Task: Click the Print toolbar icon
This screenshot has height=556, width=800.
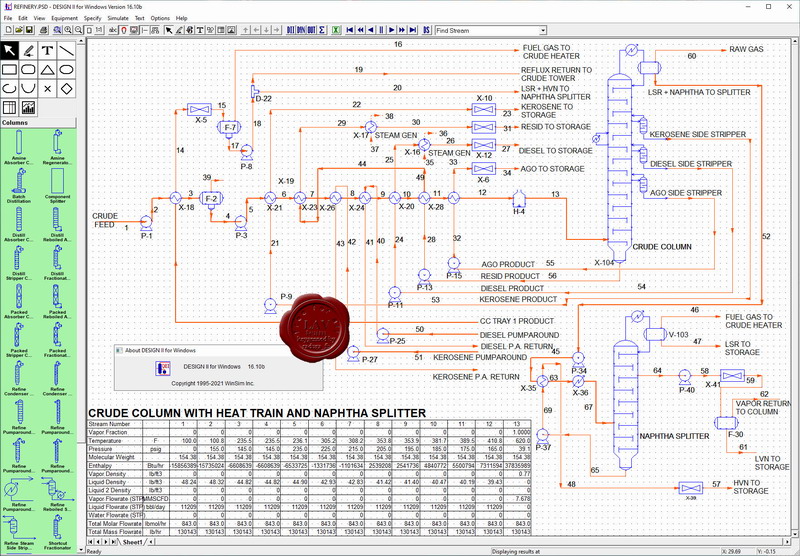Action: pos(44,30)
